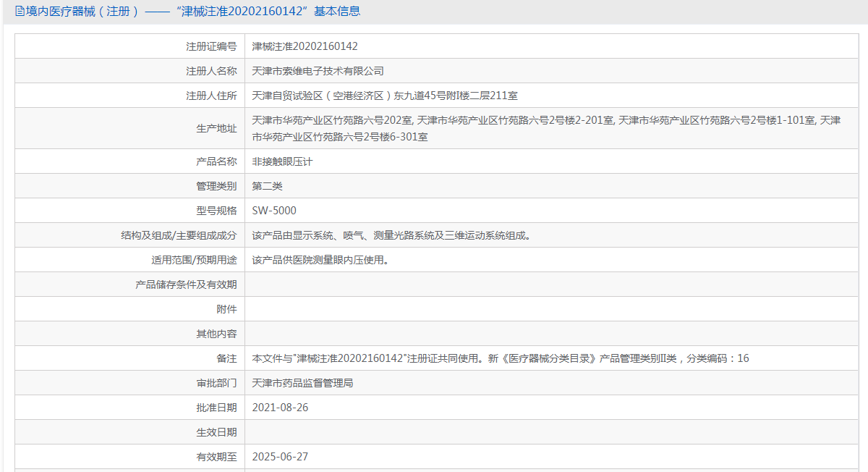Screen dimensions: 868x472
Task: Select 天津市索维电子技术有限公司
Action: click(318, 71)
